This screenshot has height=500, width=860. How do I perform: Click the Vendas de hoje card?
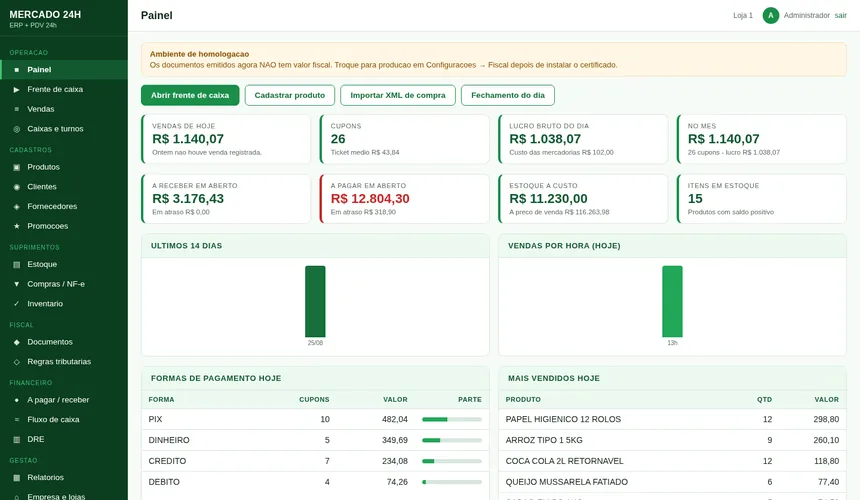coord(226,139)
